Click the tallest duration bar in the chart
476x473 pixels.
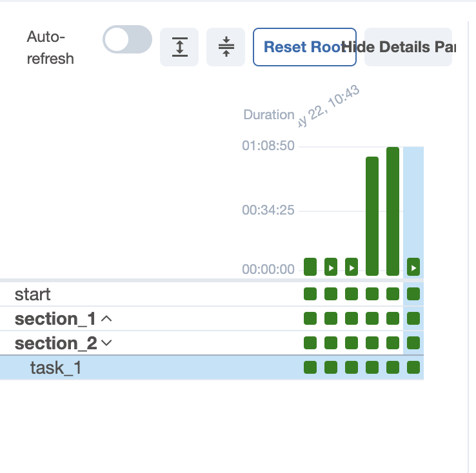click(x=393, y=211)
